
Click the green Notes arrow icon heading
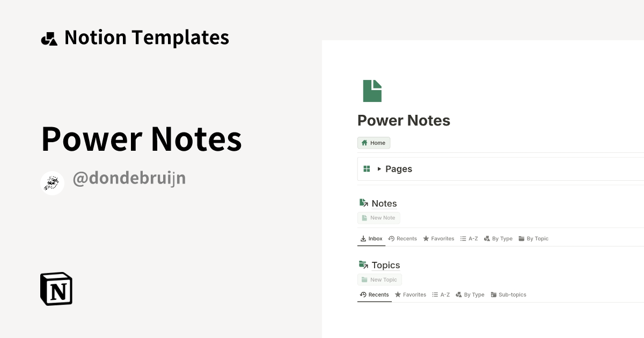pyautogui.click(x=362, y=203)
